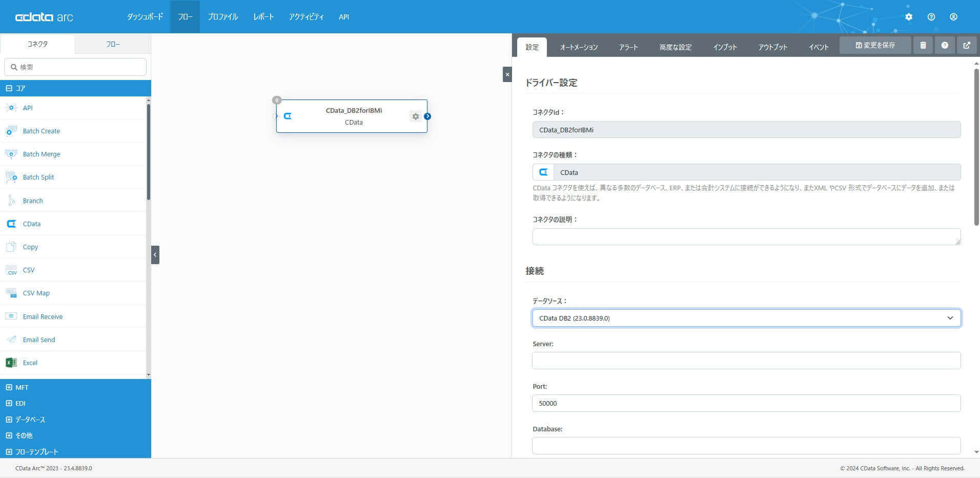Click 変更を保存 button
Screen dimensions: 980x478
[875, 45]
